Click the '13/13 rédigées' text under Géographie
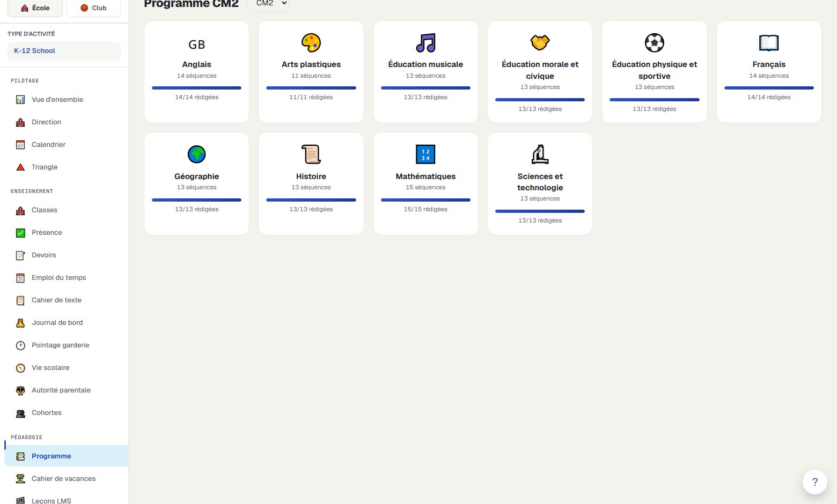Image resolution: width=837 pixels, height=504 pixels. tap(196, 209)
